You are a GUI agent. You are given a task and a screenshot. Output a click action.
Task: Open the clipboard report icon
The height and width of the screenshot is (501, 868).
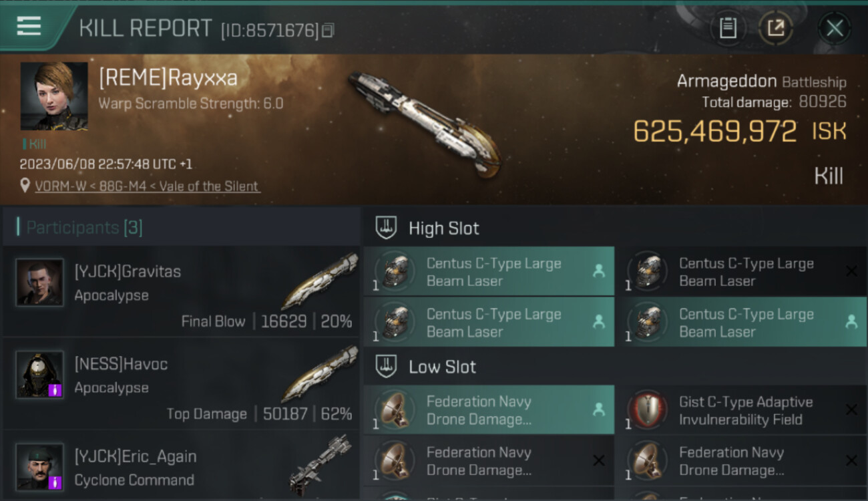click(x=727, y=28)
